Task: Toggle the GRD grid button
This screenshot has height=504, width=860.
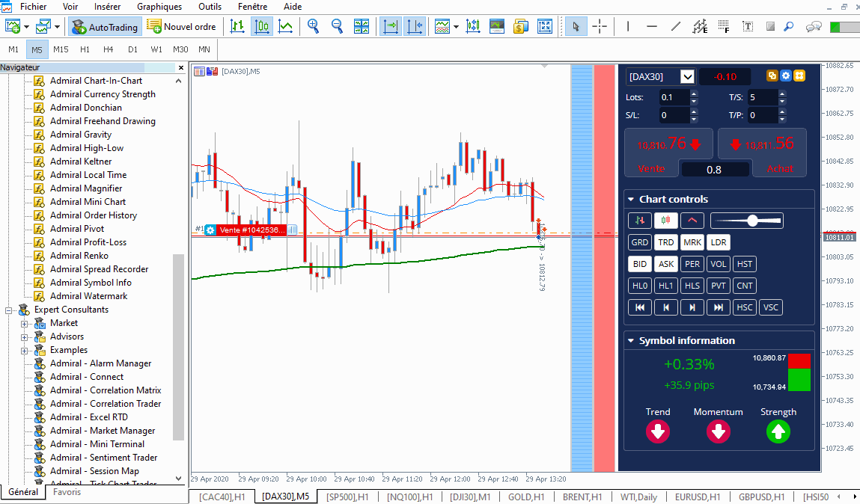Action: pos(639,242)
